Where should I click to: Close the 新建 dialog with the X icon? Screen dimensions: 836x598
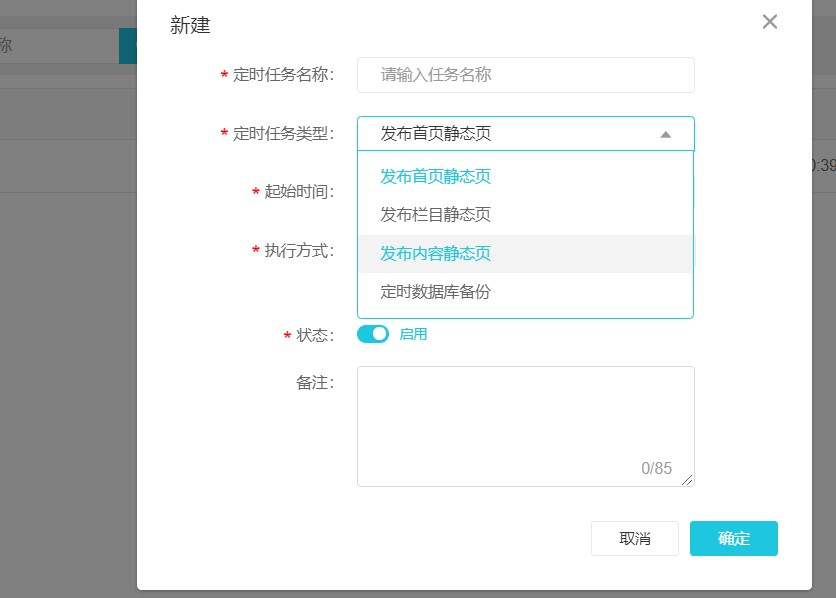coord(769,22)
